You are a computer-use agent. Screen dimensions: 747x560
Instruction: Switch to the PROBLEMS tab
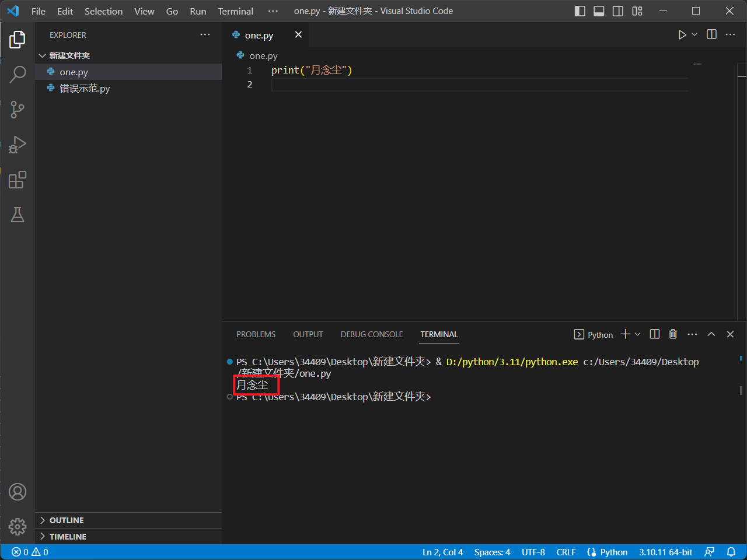point(256,334)
